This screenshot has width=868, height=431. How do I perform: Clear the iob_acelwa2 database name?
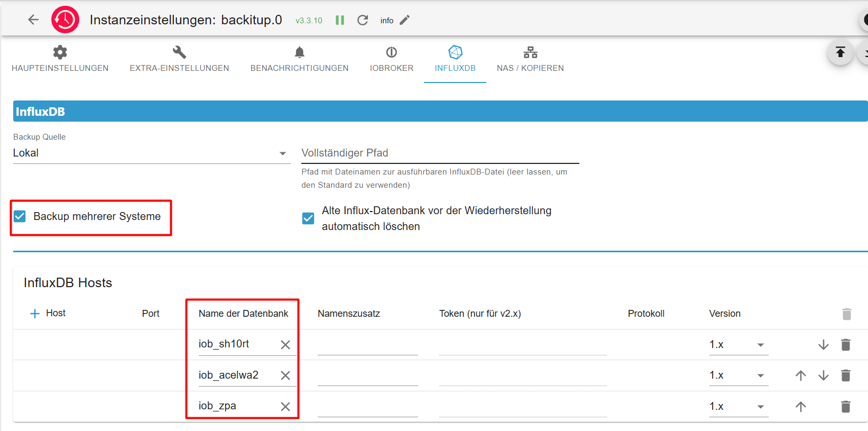click(285, 375)
